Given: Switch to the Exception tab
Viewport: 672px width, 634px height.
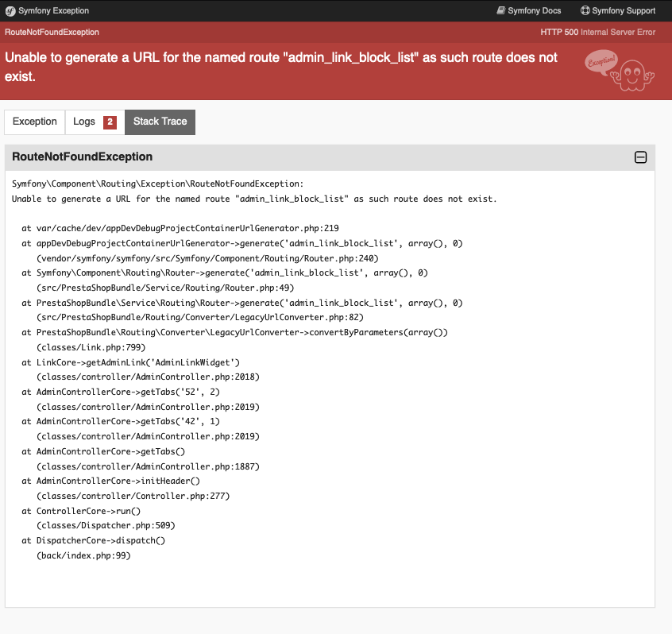Looking at the screenshot, I should pyautogui.click(x=35, y=122).
